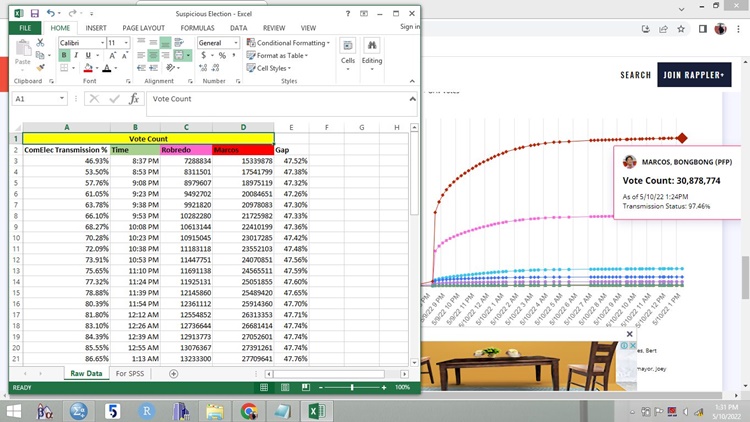Image resolution: width=750 pixels, height=422 pixels.
Task: Open Cell Styles dropdown
Action: [x=269, y=68]
